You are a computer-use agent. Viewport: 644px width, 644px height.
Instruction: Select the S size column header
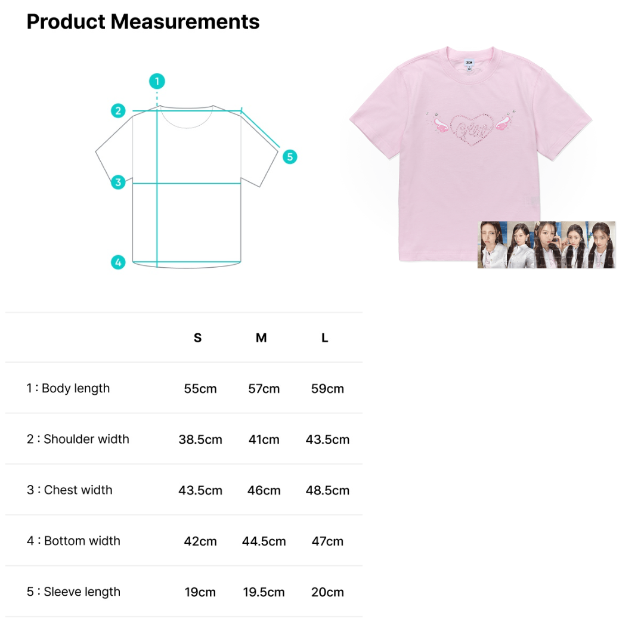(x=197, y=338)
